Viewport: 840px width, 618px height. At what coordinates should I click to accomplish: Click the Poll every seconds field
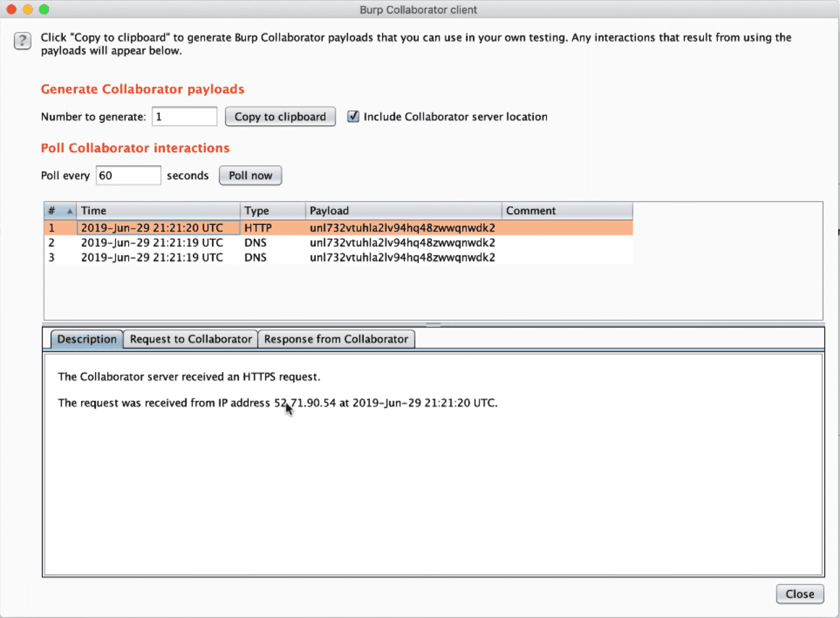click(x=128, y=176)
